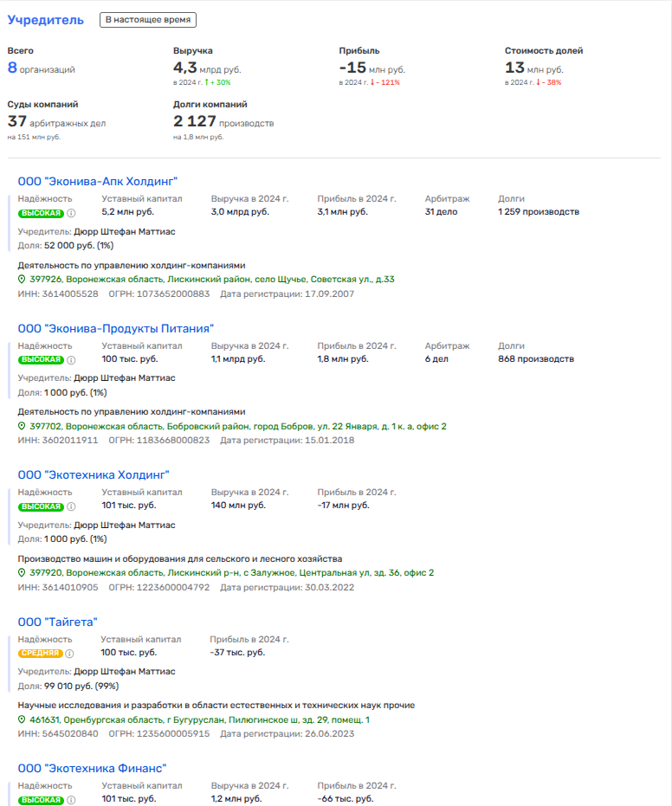
Task: Open ООО "Эконива-Апк Холдинг" company page
Action: point(98,181)
